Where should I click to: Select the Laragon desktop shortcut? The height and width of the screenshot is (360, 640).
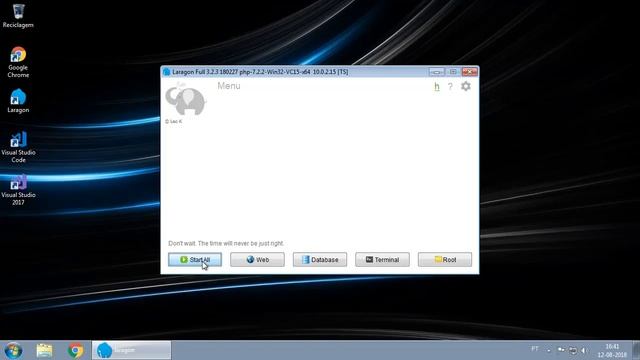[x=18, y=101]
